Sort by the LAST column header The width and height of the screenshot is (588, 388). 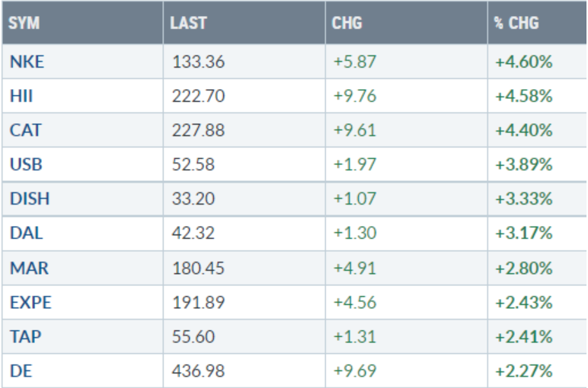tap(188, 23)
